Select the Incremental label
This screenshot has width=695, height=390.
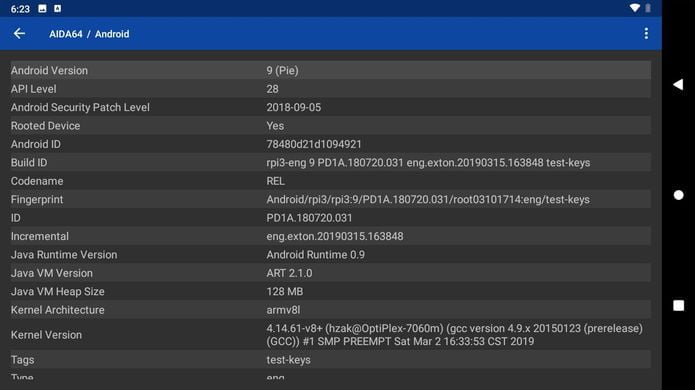click(40, 236)
